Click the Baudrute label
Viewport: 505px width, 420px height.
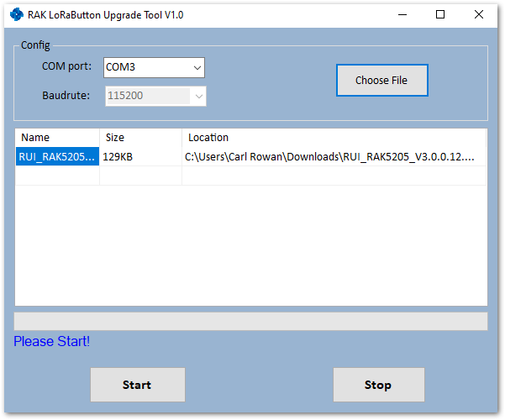coord(66,96)
